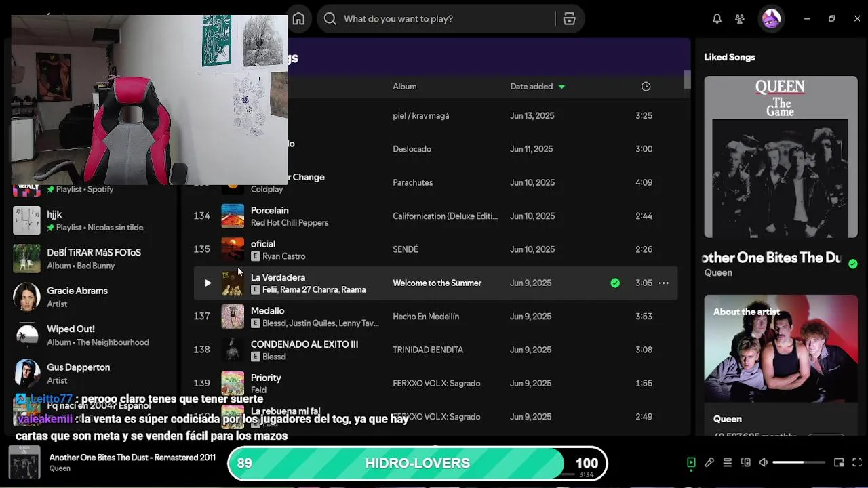Open Parachutes album link
This screenshot has width=868, height=488.
click(x=413, y=182)
